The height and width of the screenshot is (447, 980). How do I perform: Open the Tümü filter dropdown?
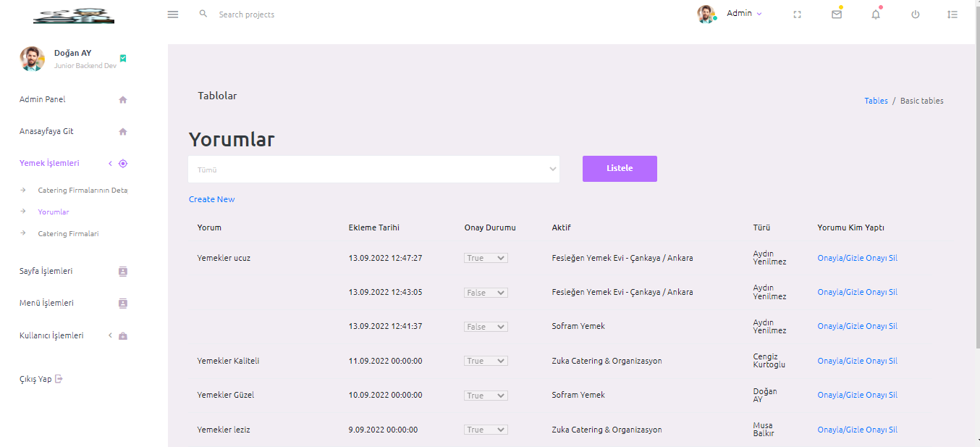(373, 169)
